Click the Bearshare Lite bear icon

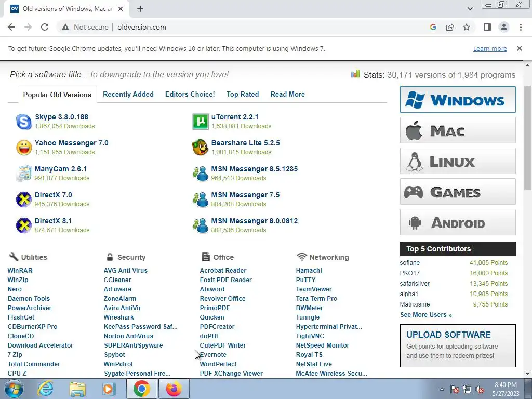tap(200, 148)
